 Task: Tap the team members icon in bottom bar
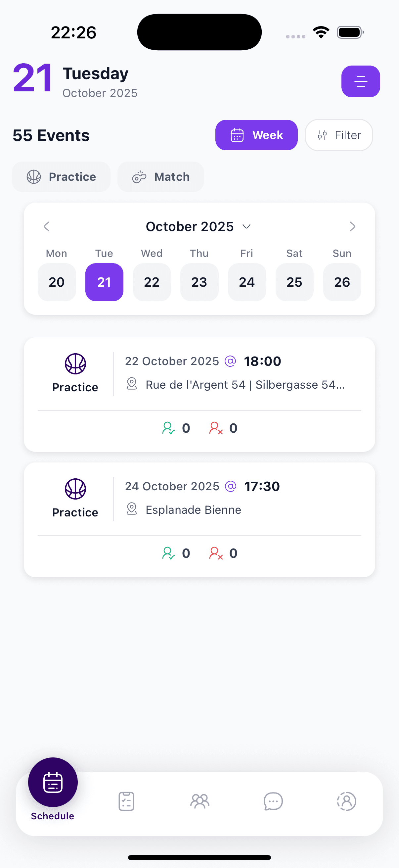pos(199,801)
